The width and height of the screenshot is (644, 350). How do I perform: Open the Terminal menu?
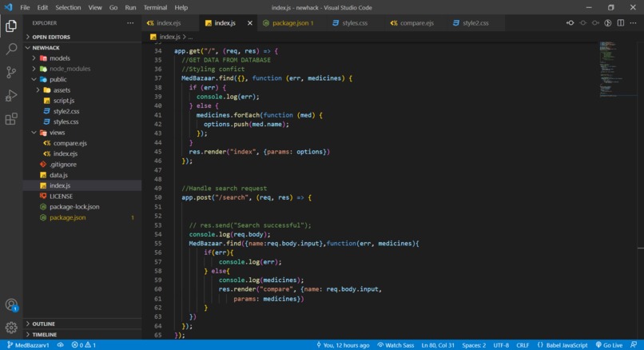(155, 7)
